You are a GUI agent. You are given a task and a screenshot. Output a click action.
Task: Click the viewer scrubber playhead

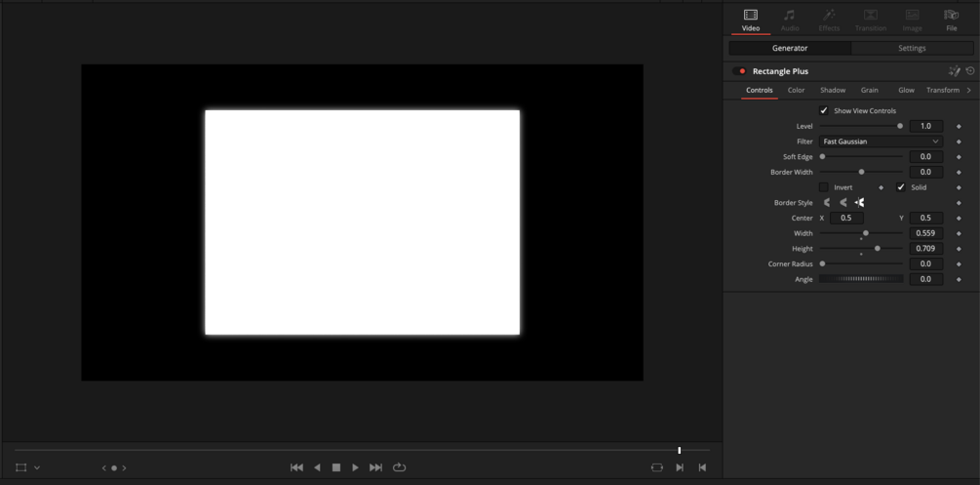point(680,450)
